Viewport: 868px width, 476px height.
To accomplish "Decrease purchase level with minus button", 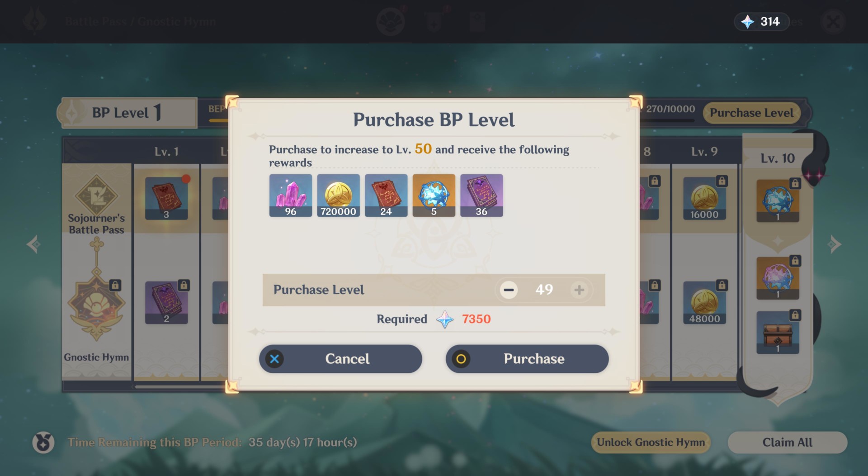I will tap(509, 290).
